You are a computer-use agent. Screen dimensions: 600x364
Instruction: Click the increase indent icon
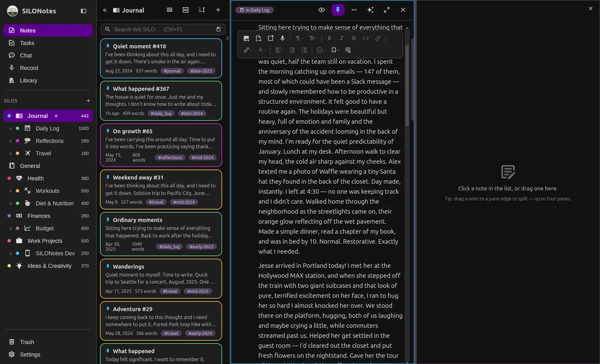pos(304,50)
